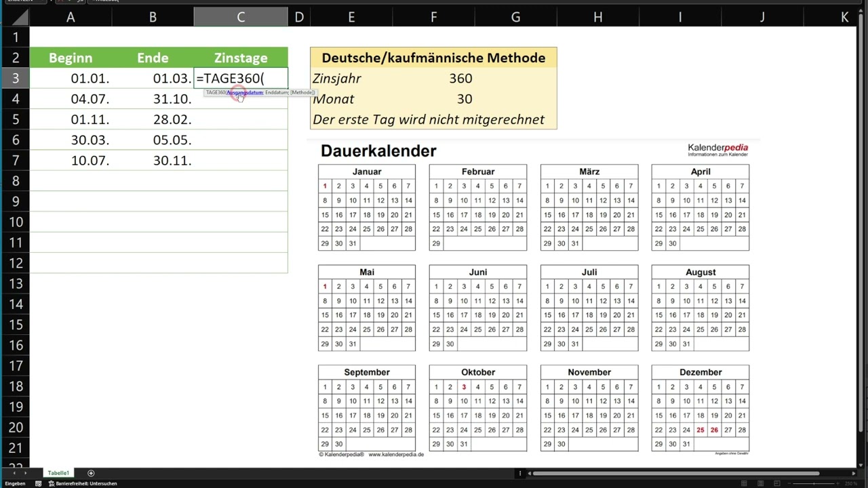Click the zoom out minus icon
The height and width of the screenshot is (488, 868).
point(789,483)
